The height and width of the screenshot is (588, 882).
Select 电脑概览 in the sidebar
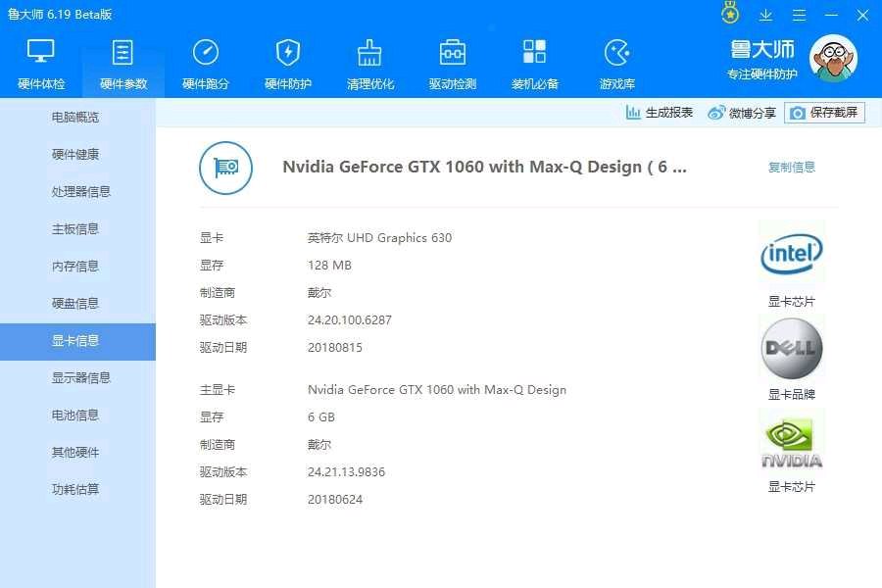tap(77, 117)
